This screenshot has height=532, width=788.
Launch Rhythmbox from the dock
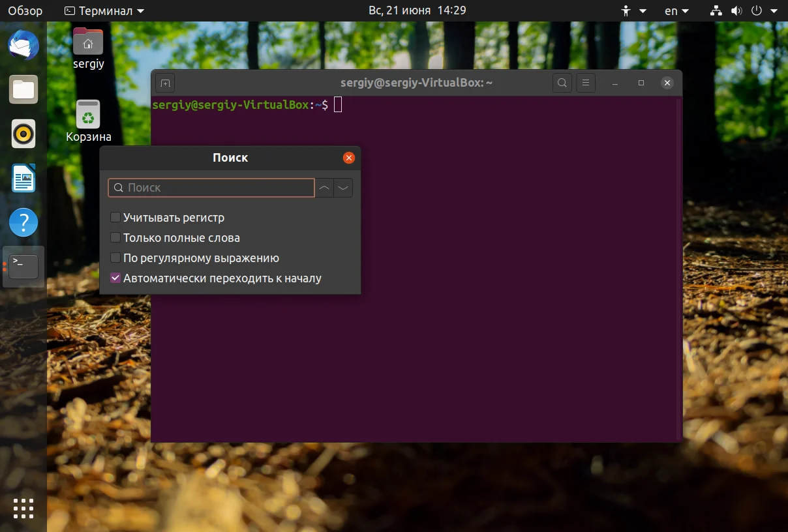click(x=23, y=134)
